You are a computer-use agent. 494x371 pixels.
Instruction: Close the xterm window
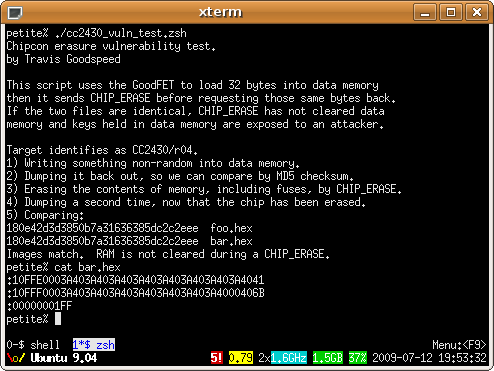(x=477, y=13)
